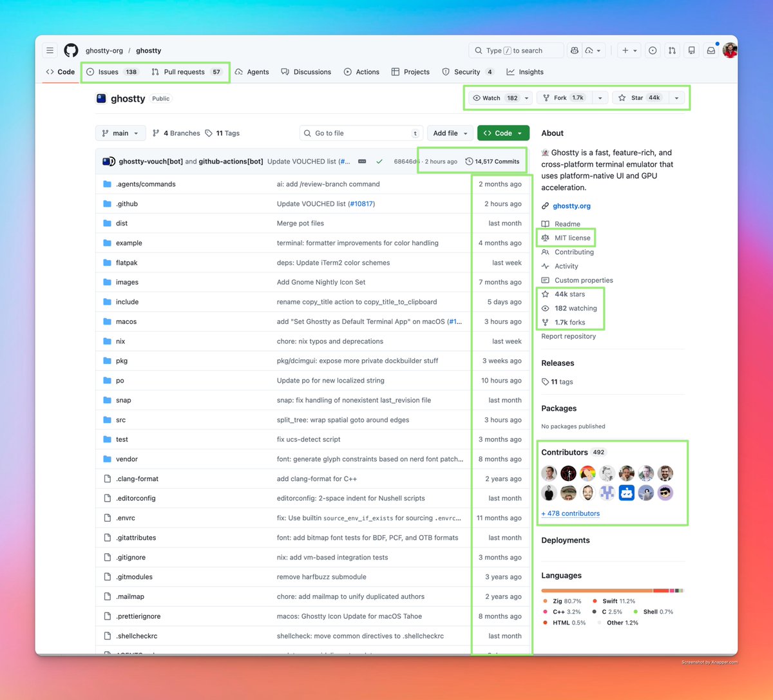The width and height of the screenshot is (773, 700).
Task: Click the user profile avatar
Action: point(729,50)
